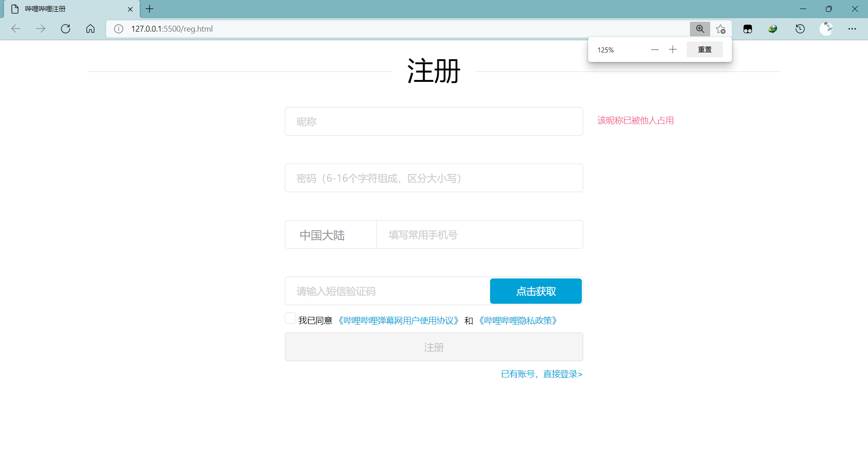Open the 哔哩哔哩隐私政策 link

pos(518,320)
